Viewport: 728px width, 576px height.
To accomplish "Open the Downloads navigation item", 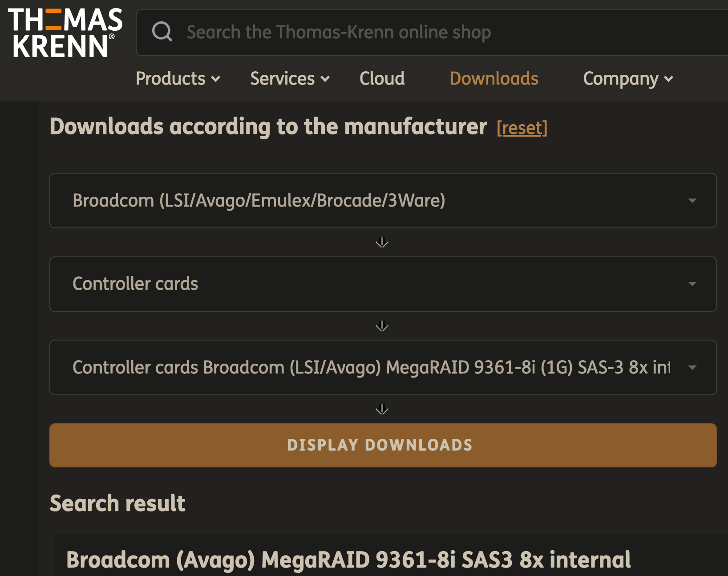I will coord(494,79).
